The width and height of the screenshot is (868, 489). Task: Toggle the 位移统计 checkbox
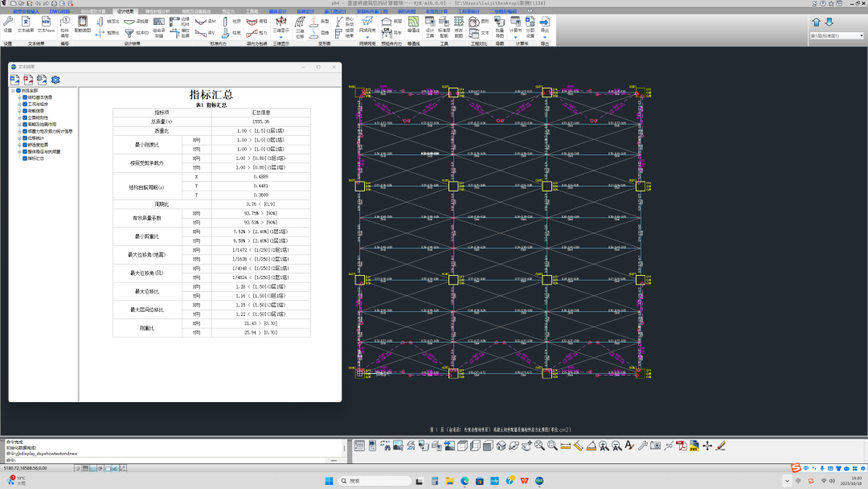pos(25,138)
